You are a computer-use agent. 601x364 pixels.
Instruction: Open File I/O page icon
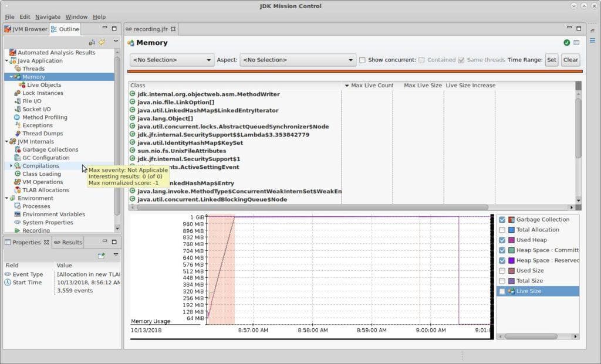17,101
